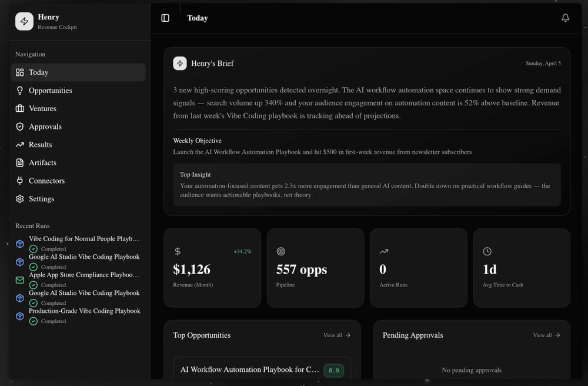Go to the Opportunities page
Viewport: 588px width, 386px height.
51,91
